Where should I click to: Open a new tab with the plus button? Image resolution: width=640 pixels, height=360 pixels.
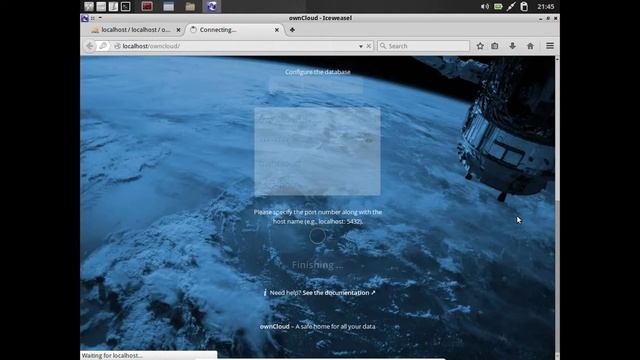(x=292, y=30)
